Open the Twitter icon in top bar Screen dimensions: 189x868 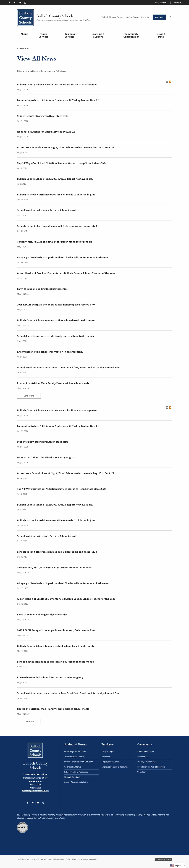coord(14,2)
